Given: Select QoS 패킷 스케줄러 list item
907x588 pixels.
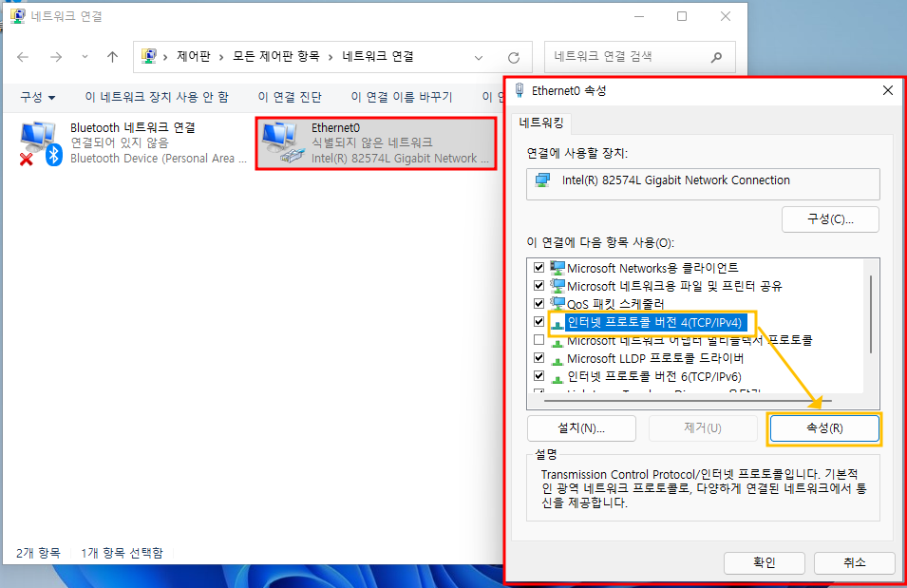Looking at the screenshot, I should pos(615,304).
